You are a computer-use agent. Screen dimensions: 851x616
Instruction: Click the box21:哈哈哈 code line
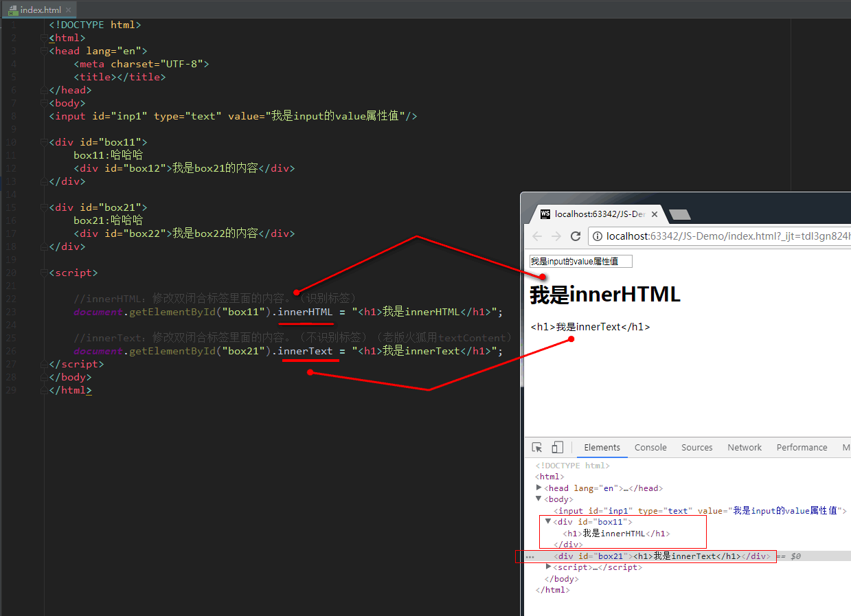click(x=108, y=220)
